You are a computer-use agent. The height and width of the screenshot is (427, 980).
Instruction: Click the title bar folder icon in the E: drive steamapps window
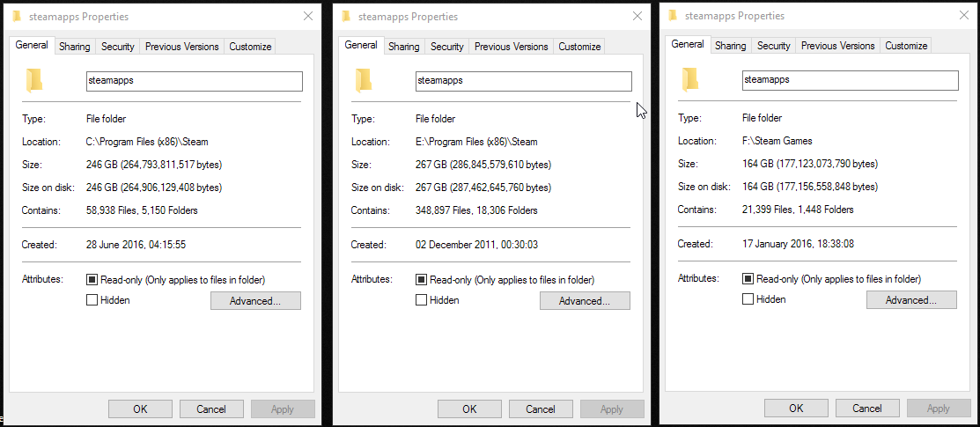[346, 16]
